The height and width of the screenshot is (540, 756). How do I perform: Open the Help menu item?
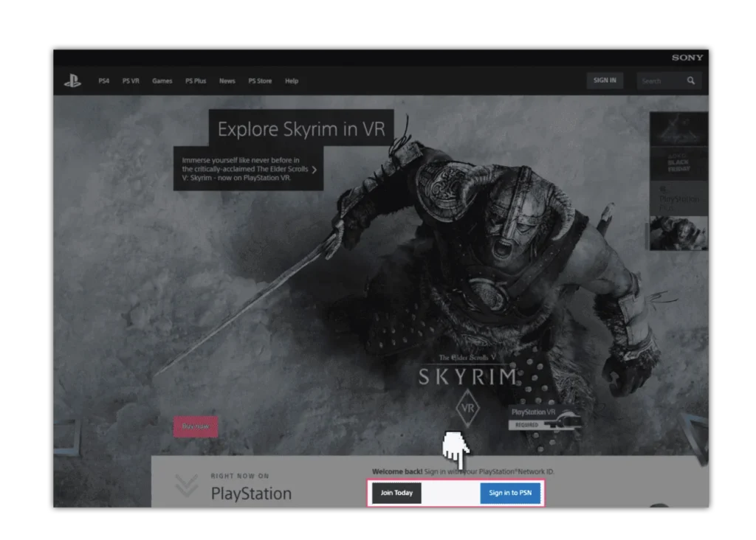pos(292,81)
